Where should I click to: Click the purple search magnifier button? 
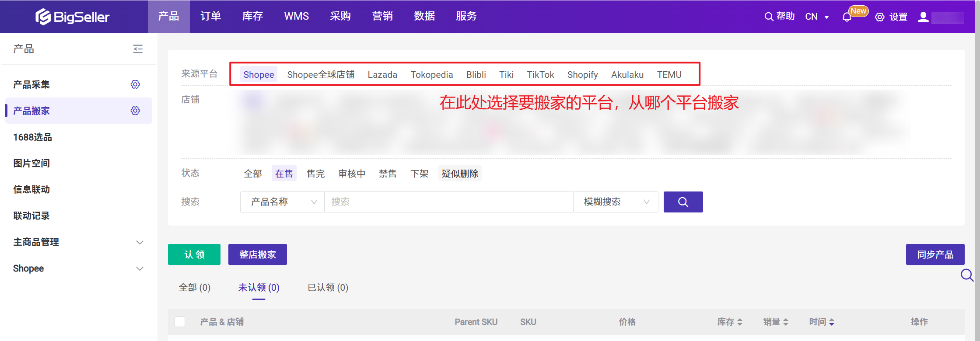click(683, 202)
